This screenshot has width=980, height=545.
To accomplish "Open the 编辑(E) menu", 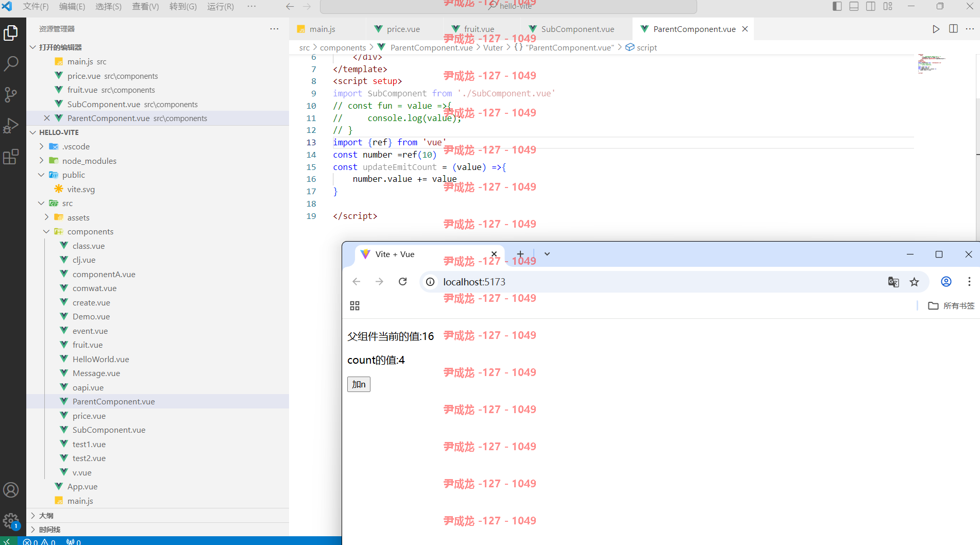I will (x=72, y=6).
